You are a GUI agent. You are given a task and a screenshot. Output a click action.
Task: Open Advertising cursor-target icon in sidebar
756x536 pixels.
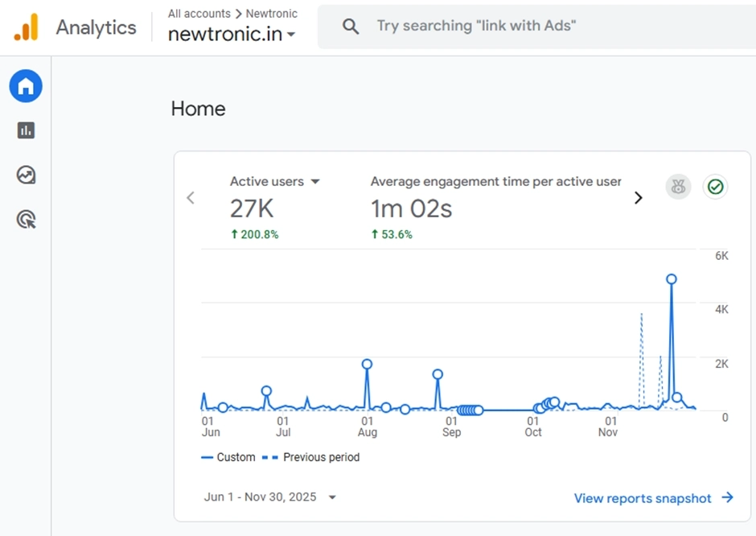[x=26, y=220]
